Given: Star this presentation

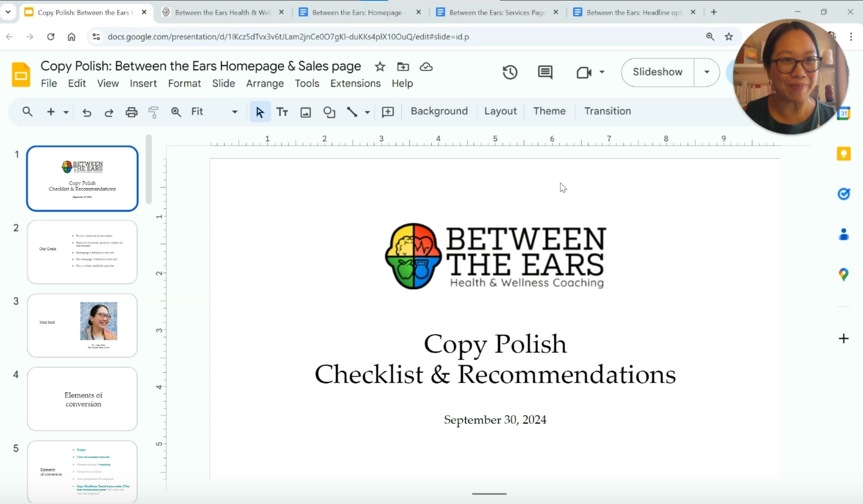Looking at the screenshot, I should tap(380, 67).
